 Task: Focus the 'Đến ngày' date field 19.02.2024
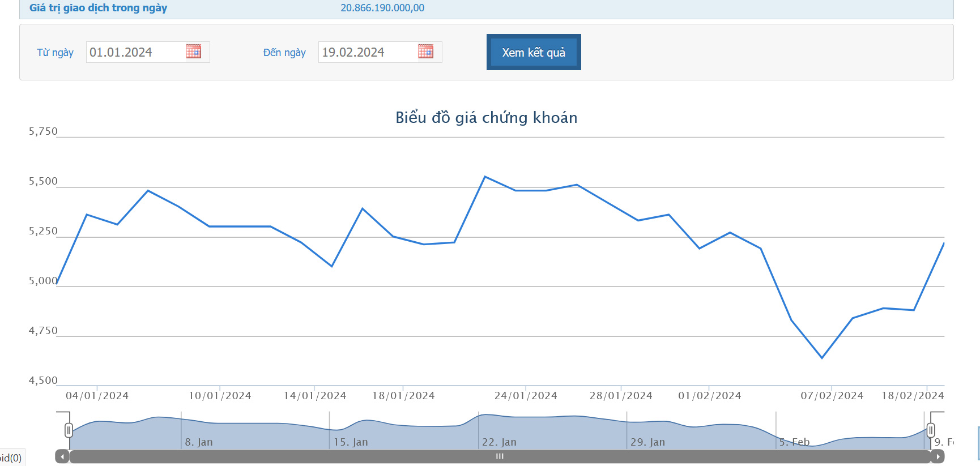[368, 52]
